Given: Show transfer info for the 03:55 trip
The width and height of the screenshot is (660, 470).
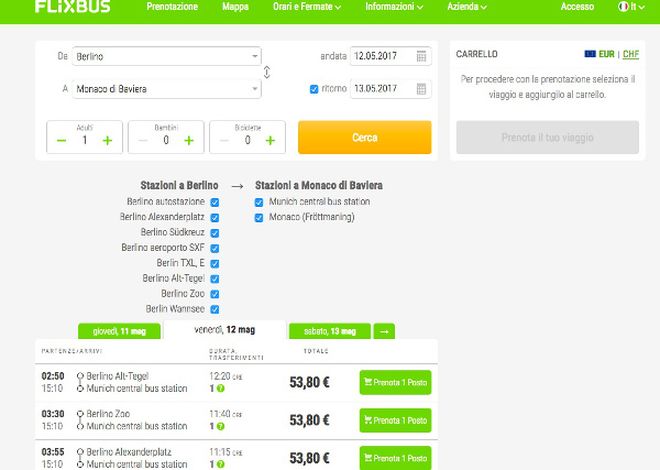Looking at the screenshot, I should point(221,464).
